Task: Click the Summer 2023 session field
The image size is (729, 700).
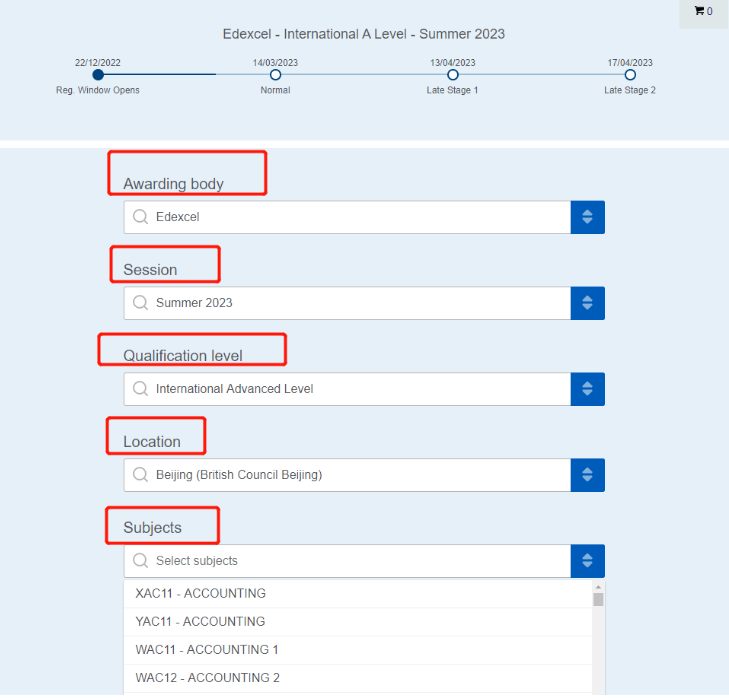Action: point(347,303)
